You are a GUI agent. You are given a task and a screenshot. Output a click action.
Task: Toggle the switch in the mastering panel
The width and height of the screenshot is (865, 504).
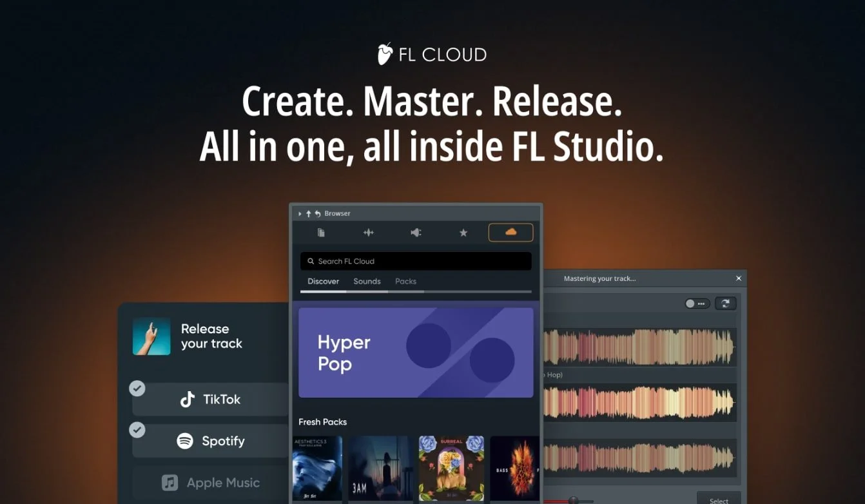click(x=697, y=303)
